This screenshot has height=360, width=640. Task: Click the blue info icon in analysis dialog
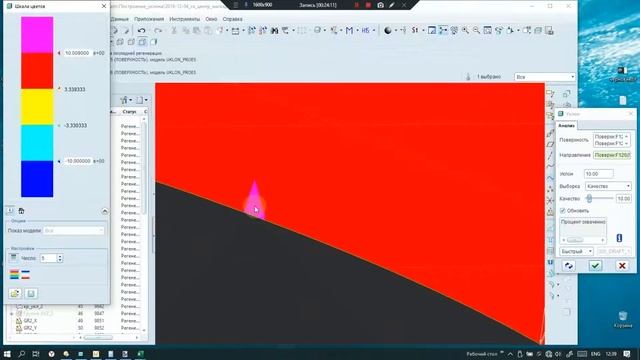[x=619, y=238]
